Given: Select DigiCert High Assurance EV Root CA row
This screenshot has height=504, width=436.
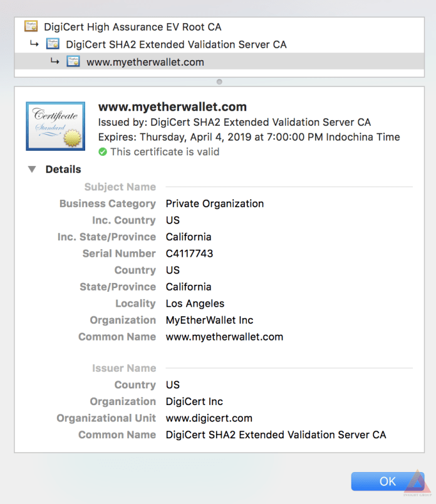Looking at the screenshot, I should [132, 27].
